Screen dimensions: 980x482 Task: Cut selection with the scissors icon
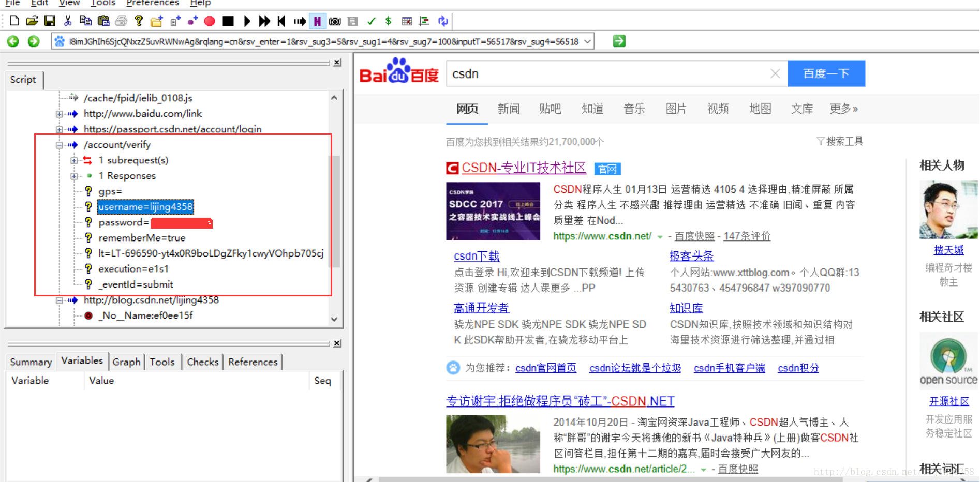pos(68,21)
